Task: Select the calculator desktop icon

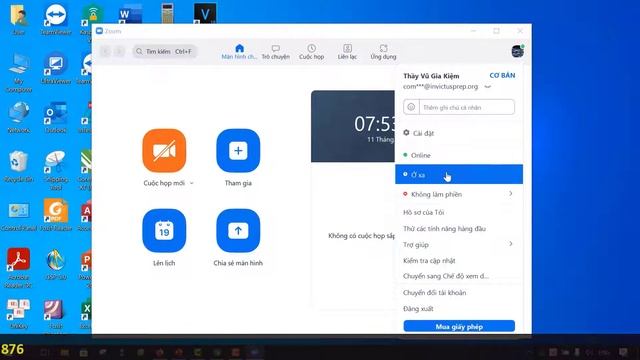Action: [167, 13]
